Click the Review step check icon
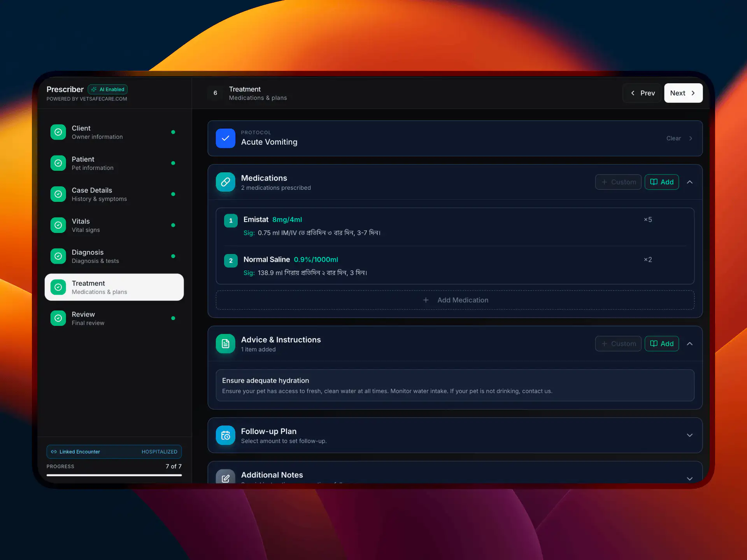Viewport: 747px width, 560px height. (58, 318)
